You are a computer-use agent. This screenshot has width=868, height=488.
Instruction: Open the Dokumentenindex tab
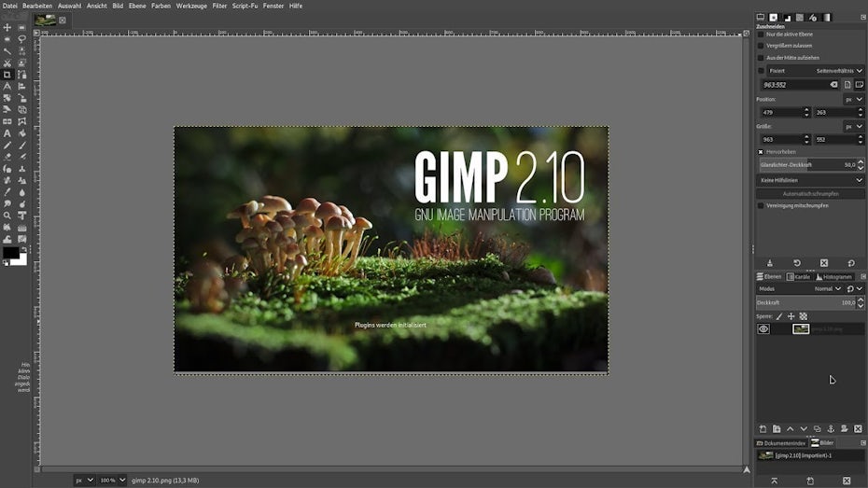pyautogui.click(x=780, y=443)
